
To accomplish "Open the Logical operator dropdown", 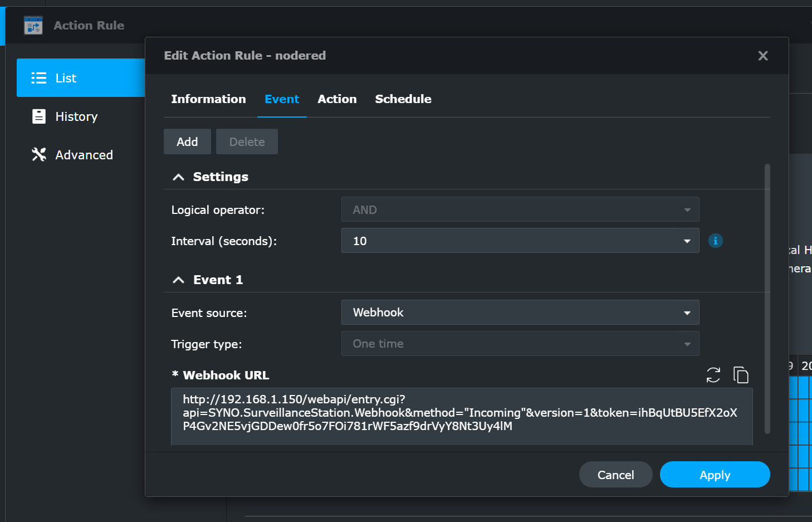I will 520,210.
